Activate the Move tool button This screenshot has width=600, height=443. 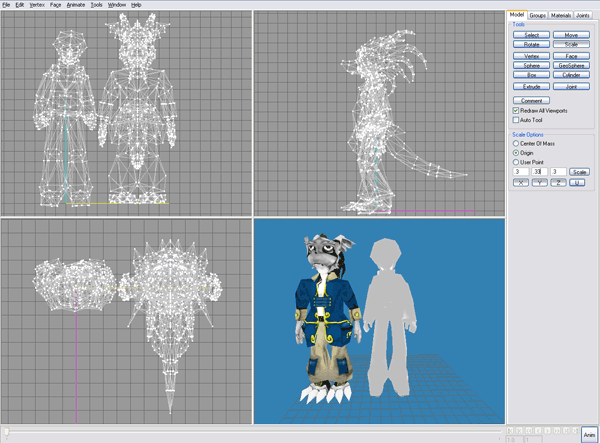(x=571, y=35)
